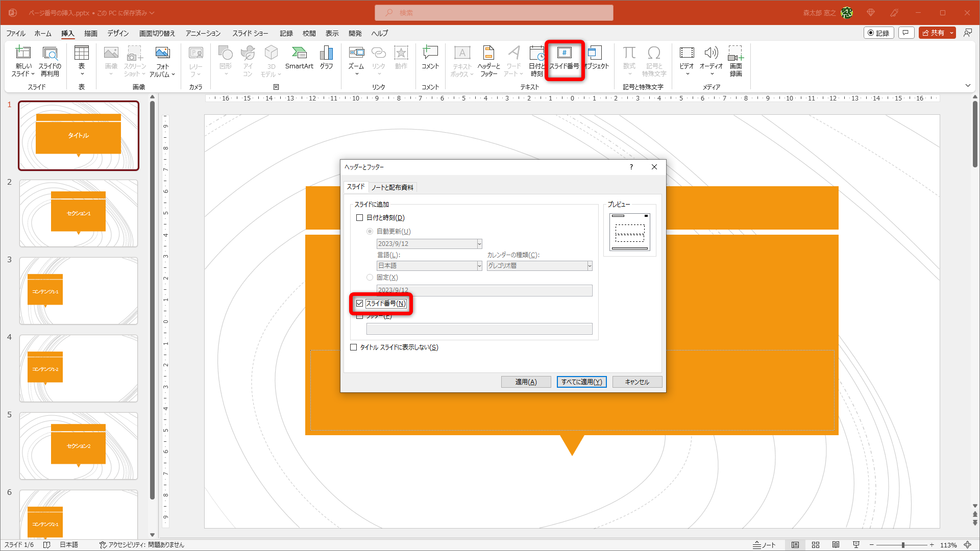Open the date format 2023/9/12 dropdown
Image resolution: width=980 pixels, height=551 pixels.
[x=479, y=244]
